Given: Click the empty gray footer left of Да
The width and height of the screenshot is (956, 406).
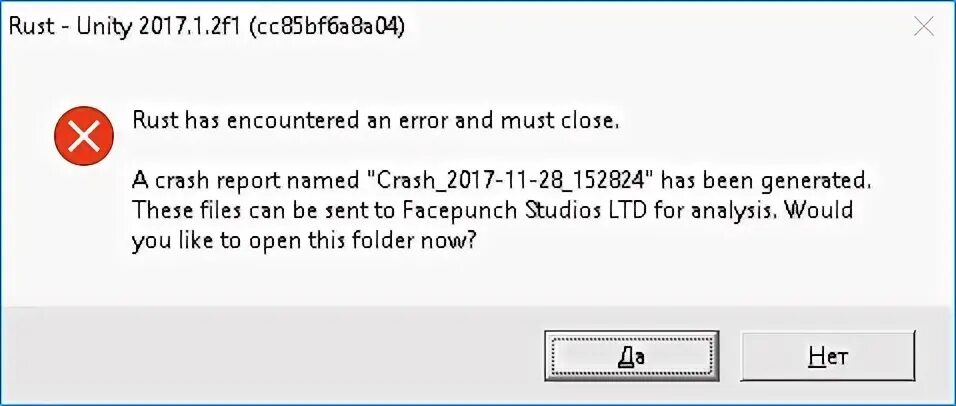Looking at the screenshot, I should tap(268, 355).
